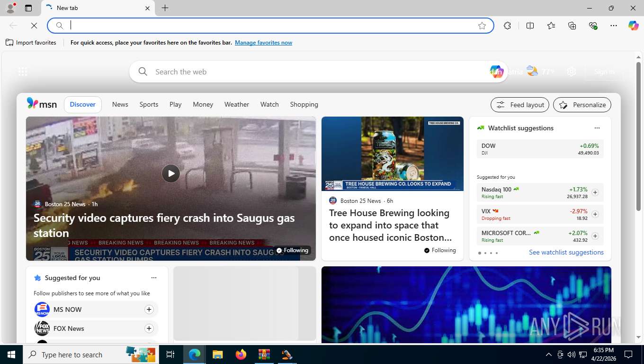Open Tree House Brewing article thumbnail
This screenshot has height=364, width=644.
(393, 154)
